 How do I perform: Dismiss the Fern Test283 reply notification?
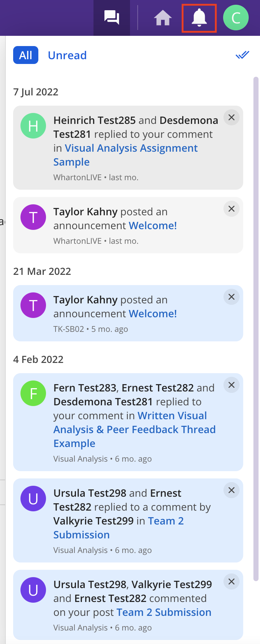pos(232,385)
